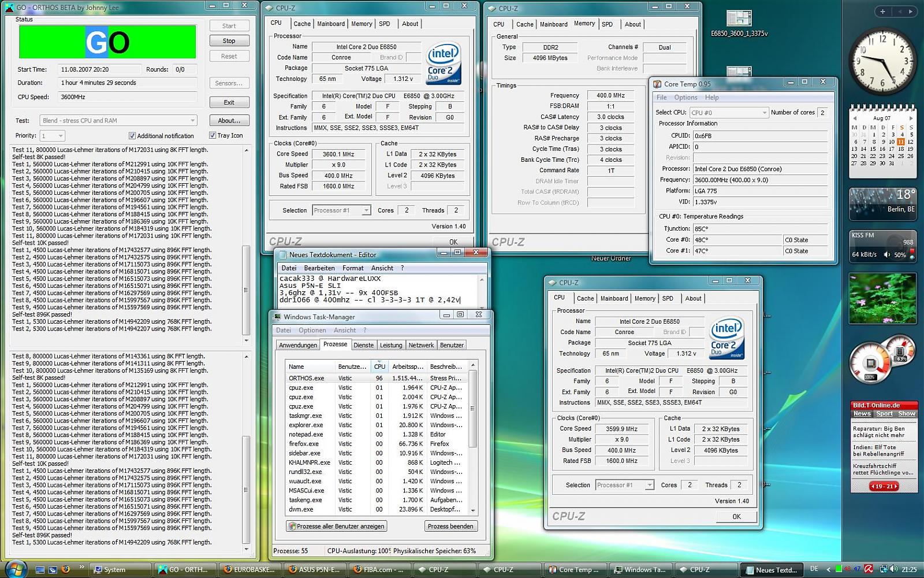924x578 pixels.
Task: Click the Intel Core 2 Duo logo in the 3599.9 MHz CPU-Z window
Action: point(726,338)
